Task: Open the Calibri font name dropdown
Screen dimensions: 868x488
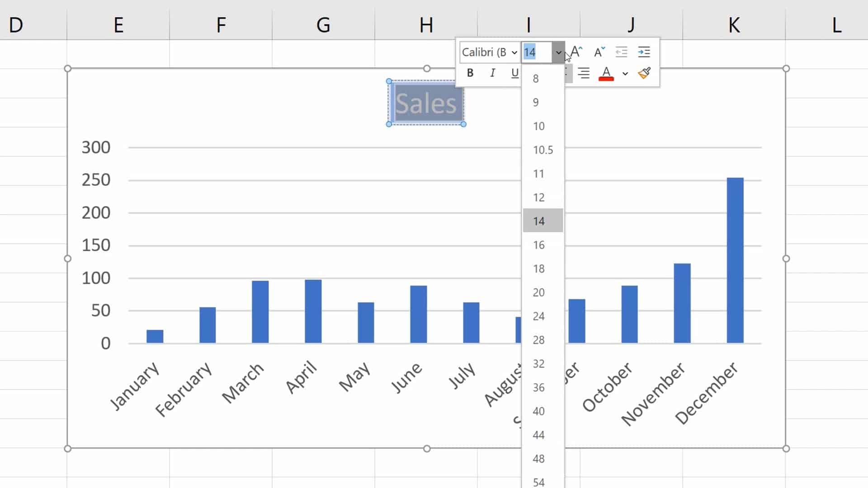Action: tap(514, 52)
